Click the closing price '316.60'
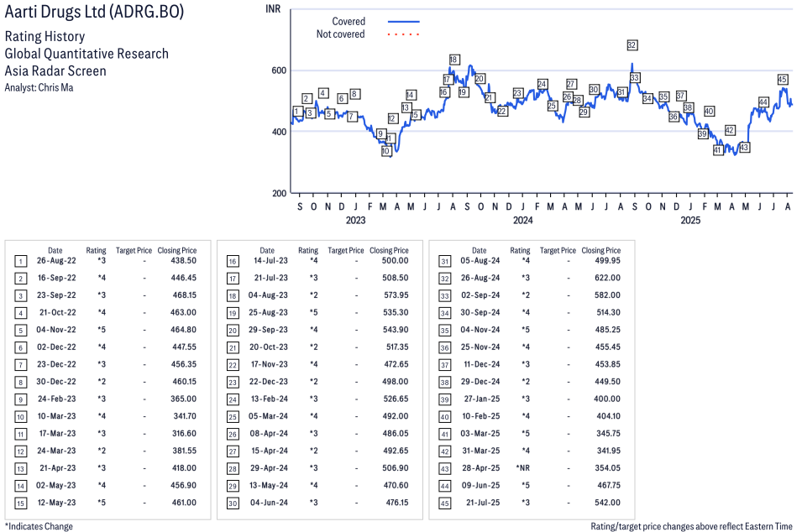The image size is (802, 532). [x=184, y=433]
